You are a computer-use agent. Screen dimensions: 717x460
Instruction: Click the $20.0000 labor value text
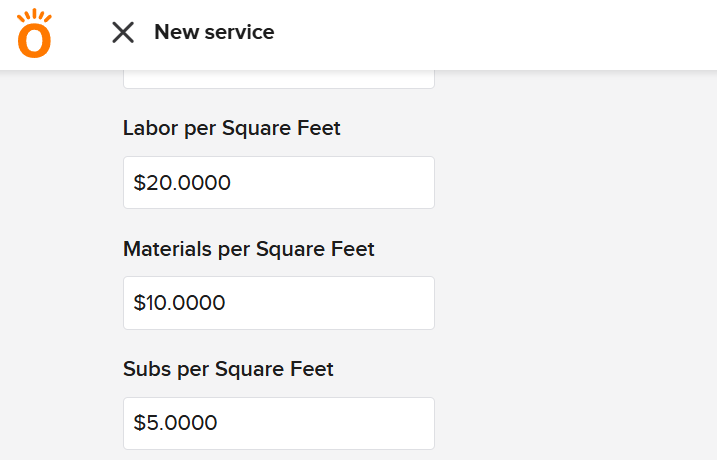tap(182, 183)
